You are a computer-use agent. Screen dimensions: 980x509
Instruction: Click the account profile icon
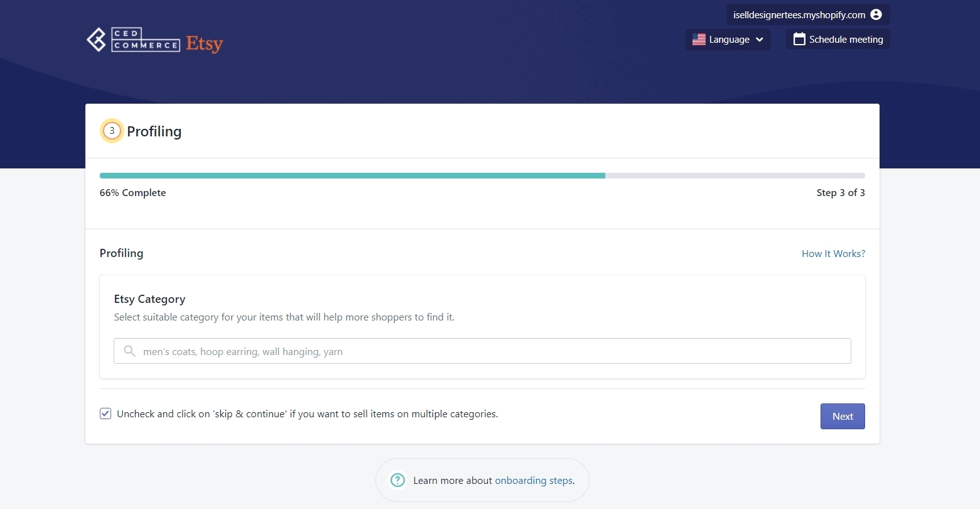[x=876, y=14]
